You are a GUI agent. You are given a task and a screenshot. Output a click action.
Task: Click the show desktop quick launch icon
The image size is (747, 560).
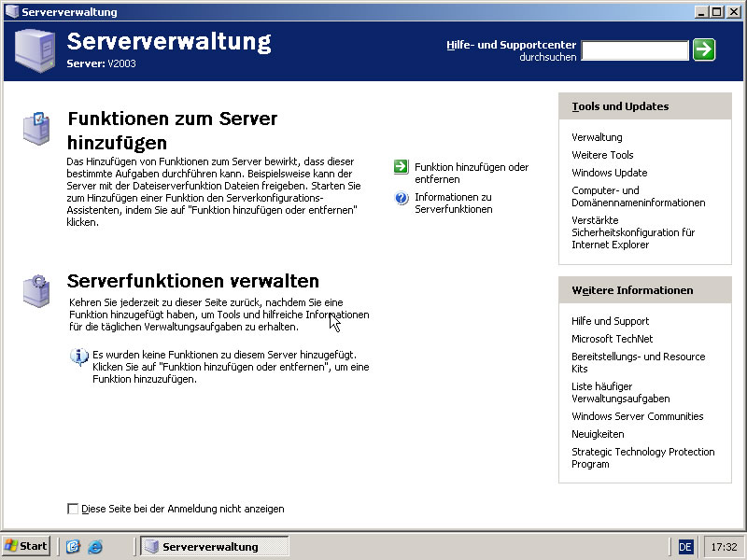[73, 547]
